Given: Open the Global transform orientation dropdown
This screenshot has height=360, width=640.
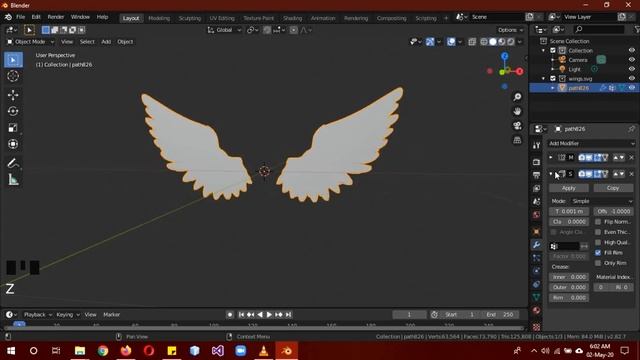Looking at the screenshot, I should (x=224, y=30).
